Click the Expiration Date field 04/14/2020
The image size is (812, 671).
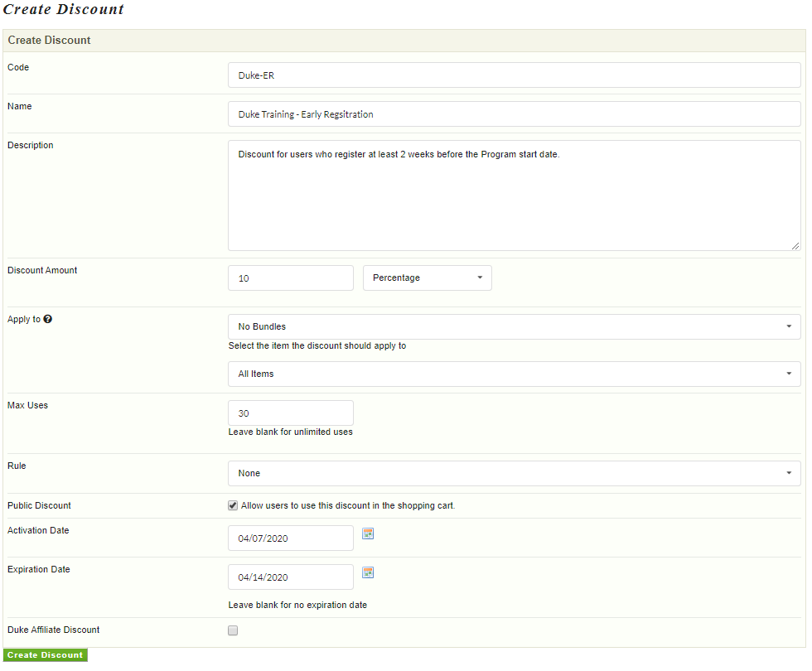291,577
